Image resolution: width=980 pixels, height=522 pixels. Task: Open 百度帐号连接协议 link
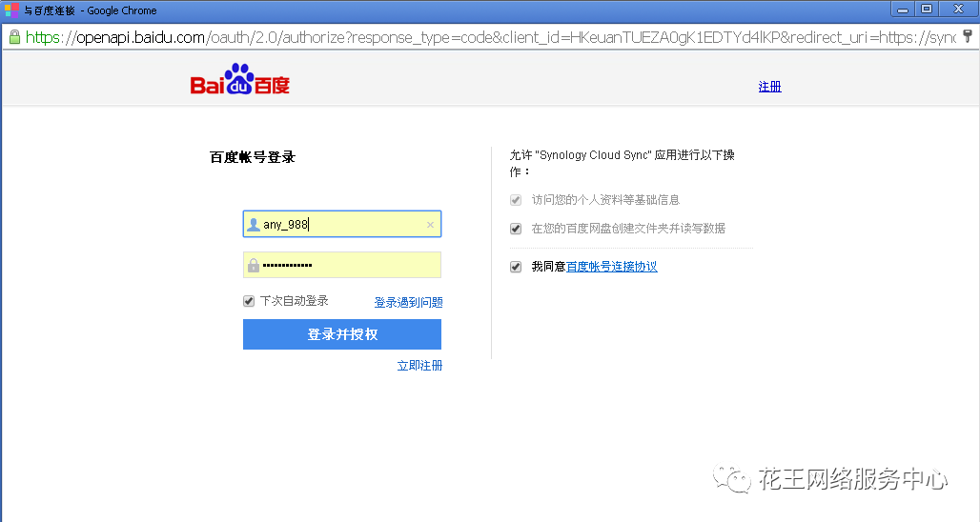coord(611,267)
